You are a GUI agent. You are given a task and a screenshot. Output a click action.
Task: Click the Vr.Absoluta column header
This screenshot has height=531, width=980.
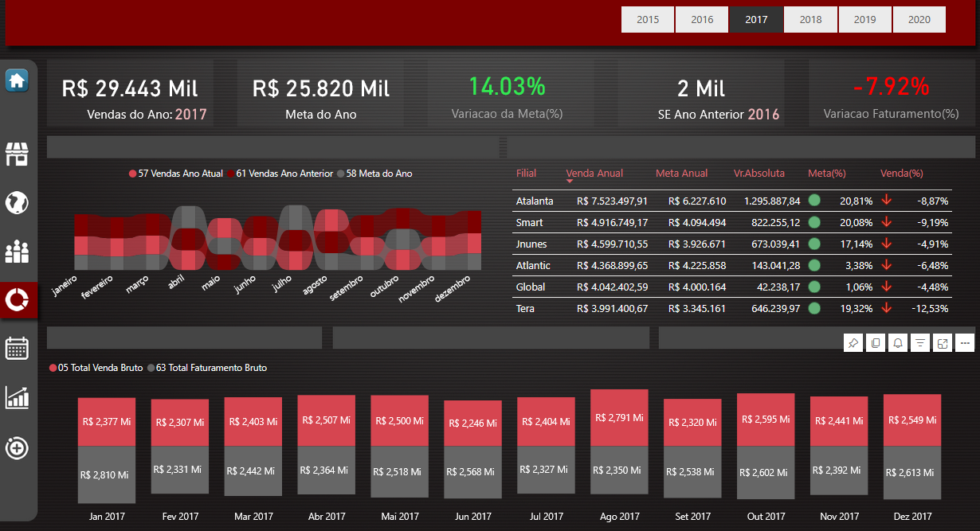point(759,174)
